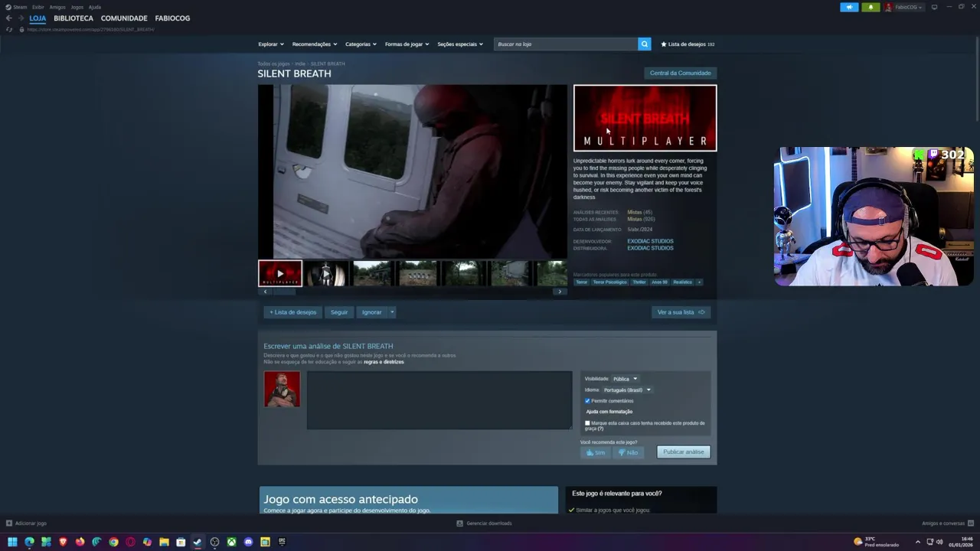Click the Windows Start button
Image resolution: width=980 pixels, height=551 pixels.
click(x=12, y=542)
